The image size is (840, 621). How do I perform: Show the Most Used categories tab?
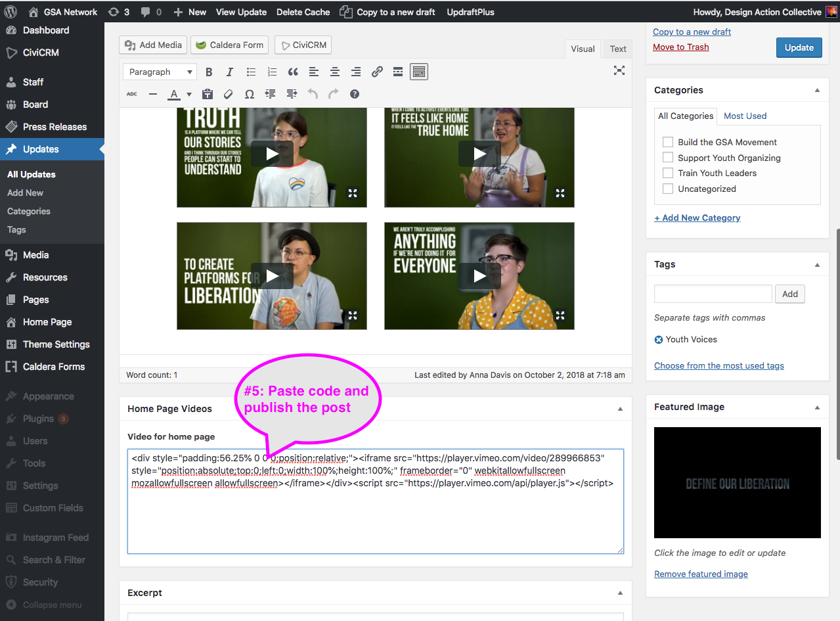click(x=745, y=116)
